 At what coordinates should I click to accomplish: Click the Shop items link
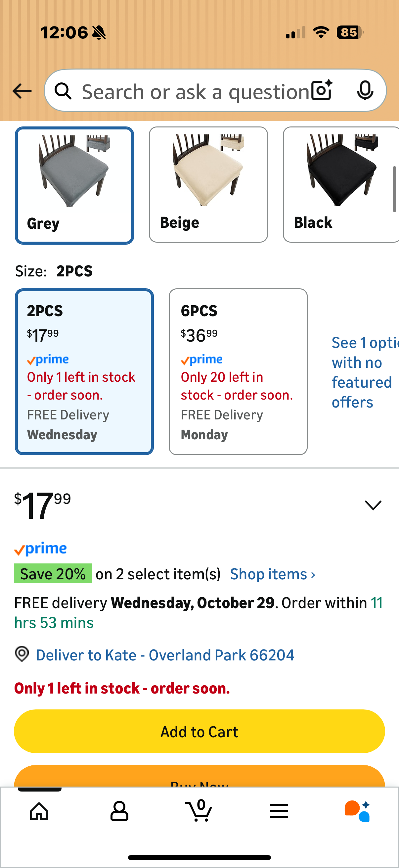coord(273,574)
